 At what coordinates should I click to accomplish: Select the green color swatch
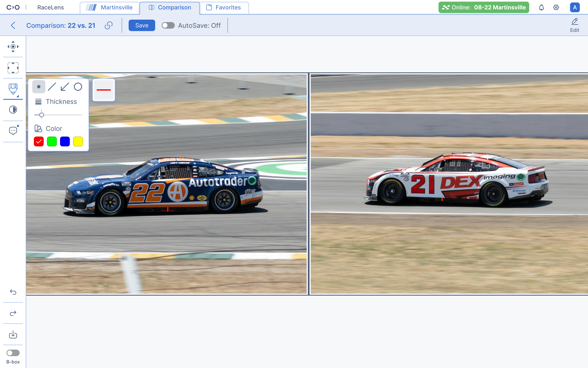coord(52,141)
